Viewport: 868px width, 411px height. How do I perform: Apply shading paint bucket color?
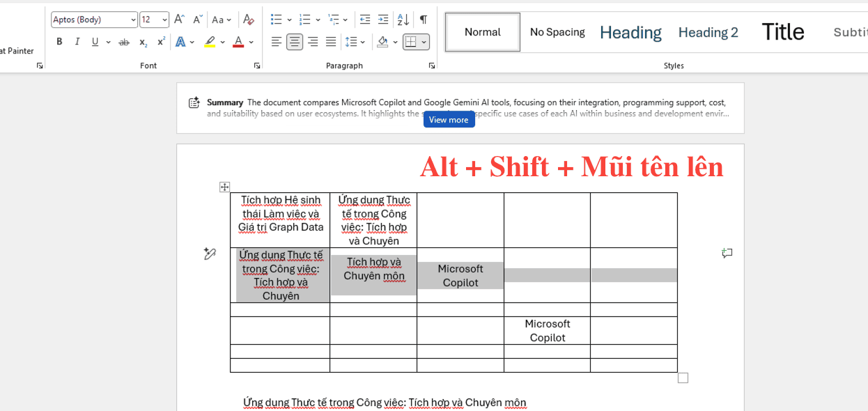382,42
